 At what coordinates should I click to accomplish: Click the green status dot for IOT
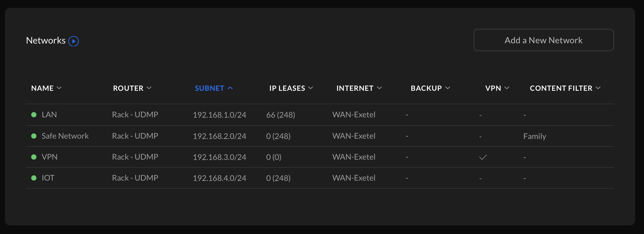click(34, 178)
